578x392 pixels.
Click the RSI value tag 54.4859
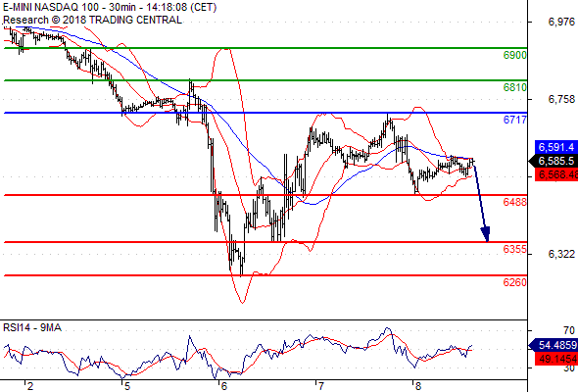(554, 345)
